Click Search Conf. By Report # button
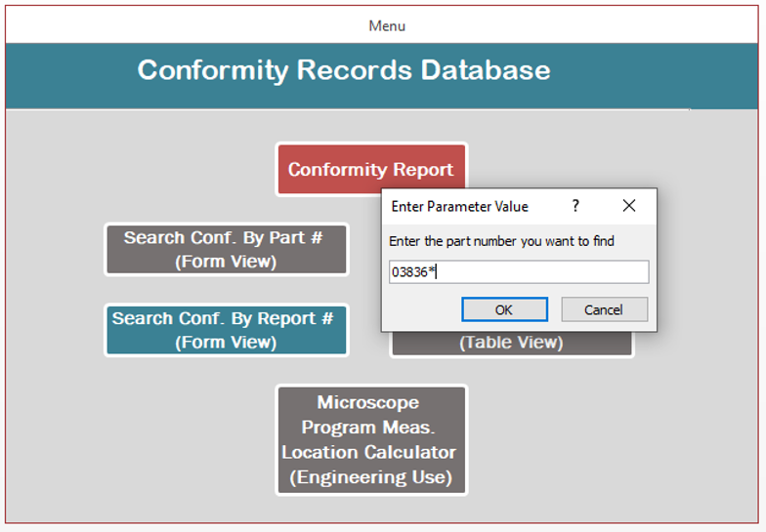Image resolution: width=766 pixels, height=532 pixels. [x=226, y=330]
